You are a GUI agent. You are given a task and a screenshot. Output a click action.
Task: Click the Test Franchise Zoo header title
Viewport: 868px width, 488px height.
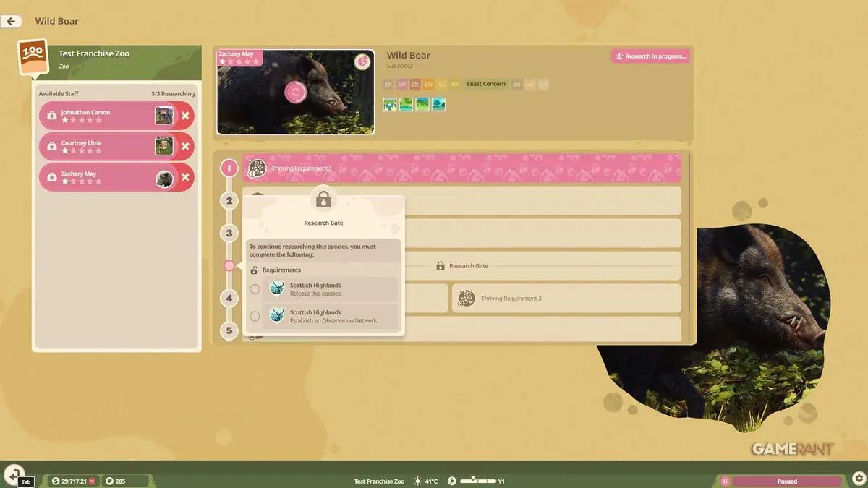pyautogui.click(x=94, y=53)
